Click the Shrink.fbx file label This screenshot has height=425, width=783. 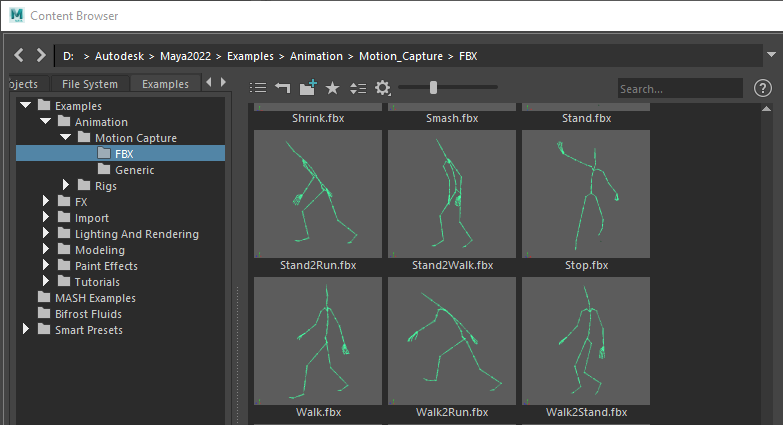318,118
